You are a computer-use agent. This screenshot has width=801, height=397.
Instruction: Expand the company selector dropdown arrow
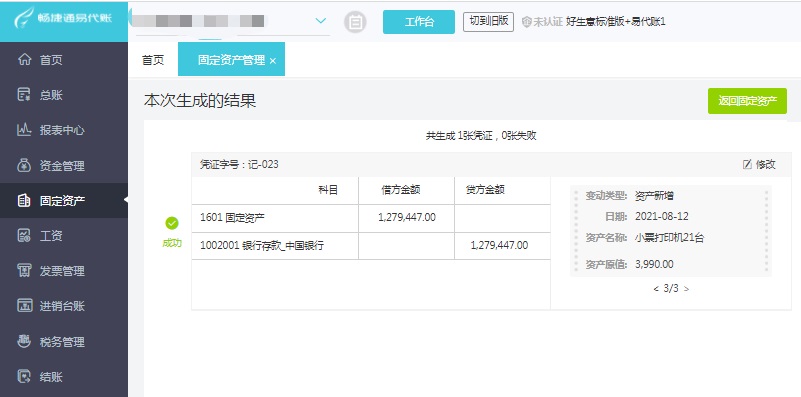[x=320, y=21]
